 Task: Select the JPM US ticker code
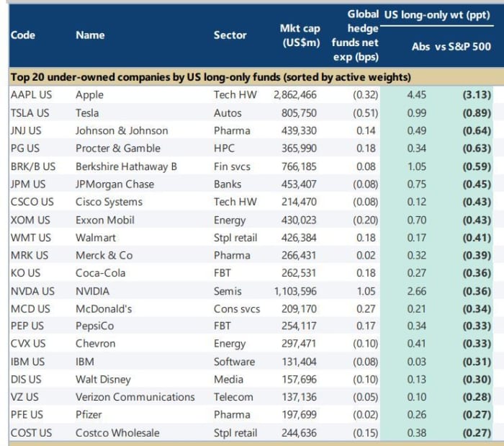point(28,184)
